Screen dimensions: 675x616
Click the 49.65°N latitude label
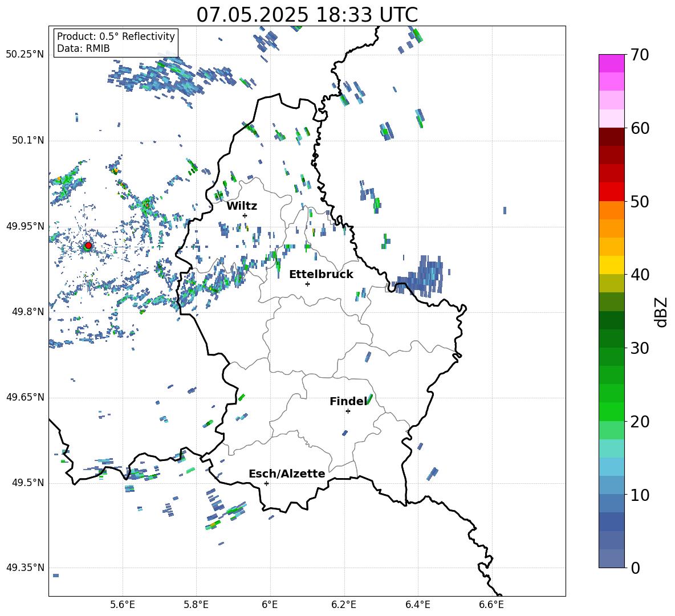click(25, 397)
